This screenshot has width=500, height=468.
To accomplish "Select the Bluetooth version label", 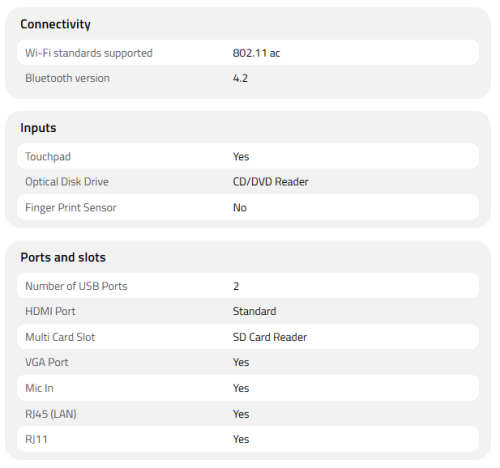I will coord(67,78).
